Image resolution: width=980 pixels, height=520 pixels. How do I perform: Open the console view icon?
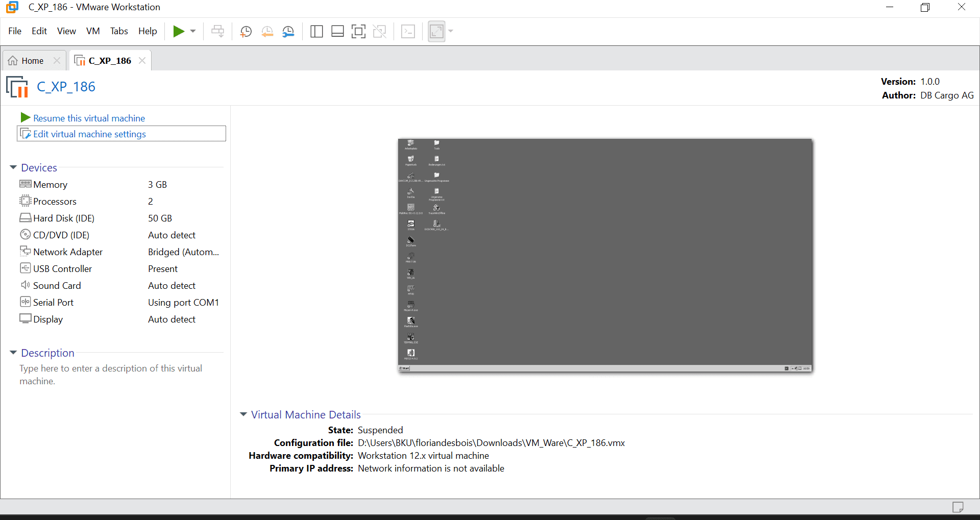(408, 32)
